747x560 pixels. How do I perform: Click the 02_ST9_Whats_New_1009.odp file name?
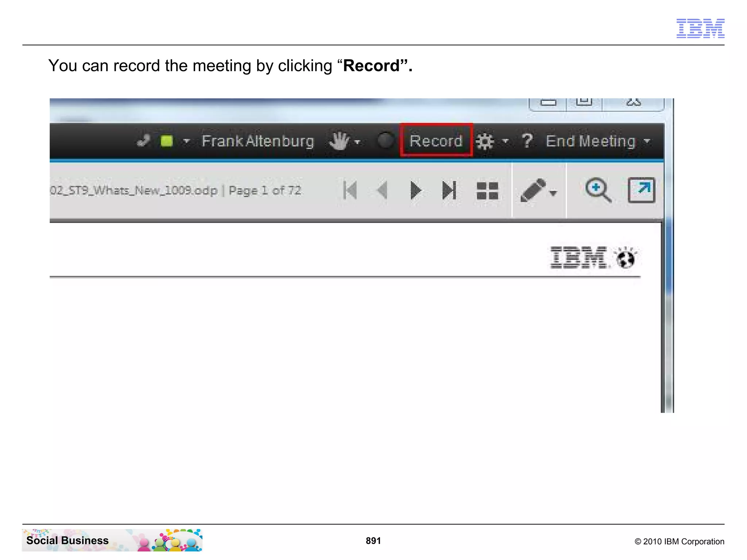pos(134,190)
